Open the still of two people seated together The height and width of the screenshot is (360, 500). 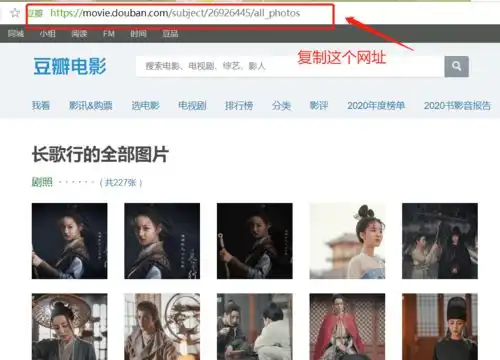pyautogui.click(x=255, y=327)
